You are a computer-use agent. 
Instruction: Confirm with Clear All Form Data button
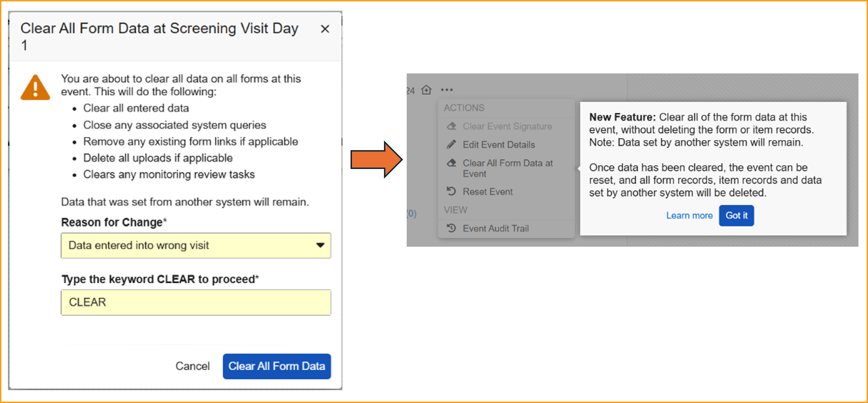pyautogui.click(x=276, y=366)
